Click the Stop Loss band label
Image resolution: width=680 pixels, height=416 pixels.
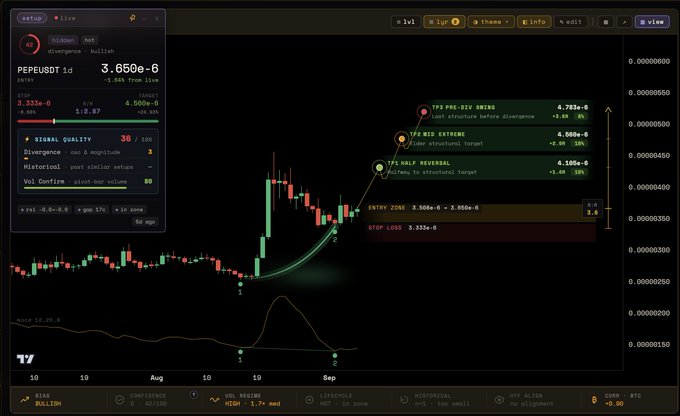click(x=385, y=228)
